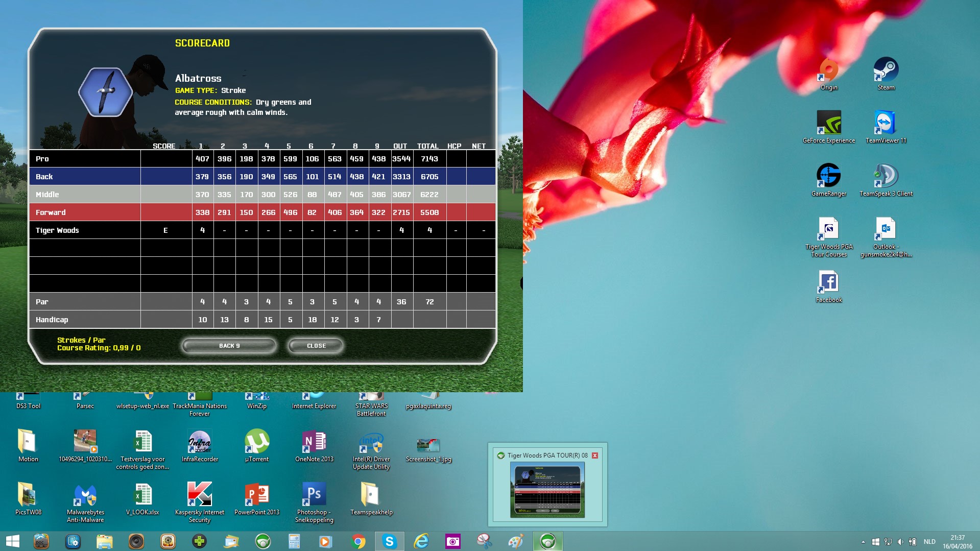Click the pgaxlaquinta.reg file label
Screen dimensions: 980x551
428,406
